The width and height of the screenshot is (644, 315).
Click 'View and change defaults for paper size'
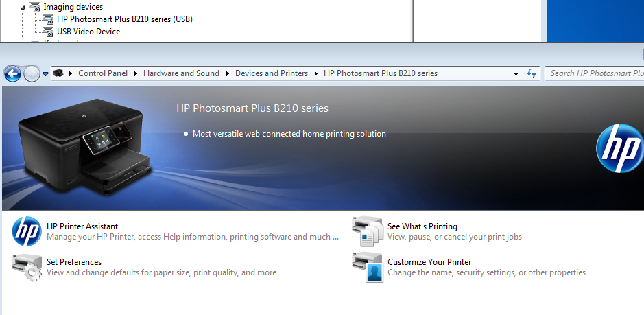pyautogui.click(x=161, y=272)
